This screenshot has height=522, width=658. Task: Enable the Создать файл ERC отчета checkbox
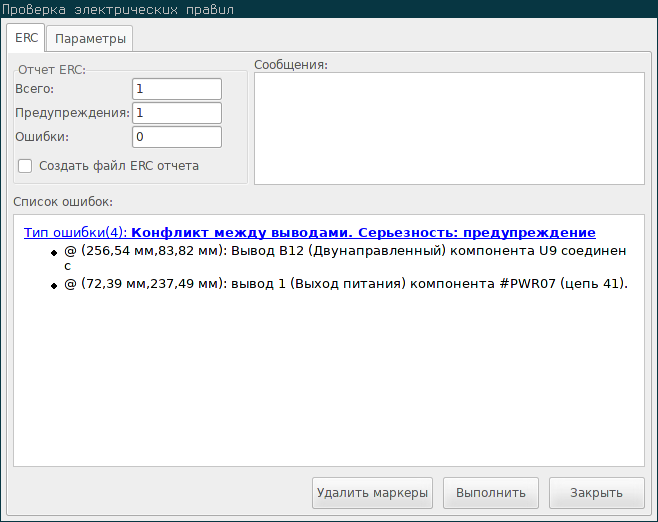click(26, 166)
